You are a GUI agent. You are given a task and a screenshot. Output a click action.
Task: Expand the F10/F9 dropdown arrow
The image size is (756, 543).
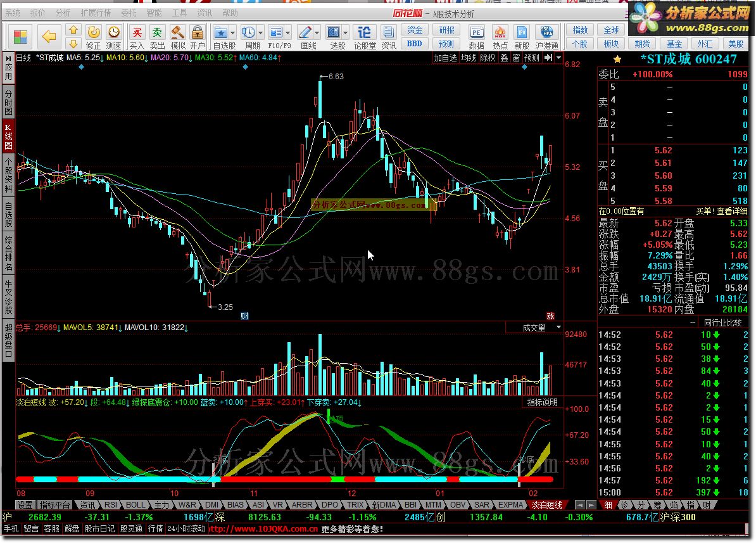(x=288, y=33)
